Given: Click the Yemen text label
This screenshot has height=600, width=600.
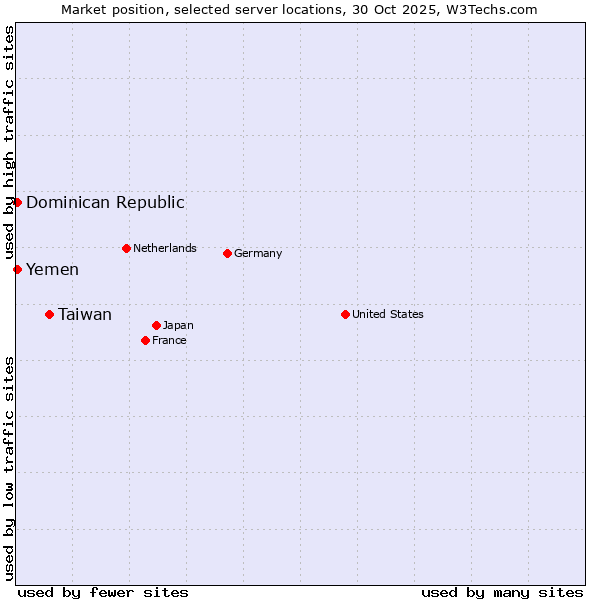Looking at the screenshot, I should click(x=52, y=269).
